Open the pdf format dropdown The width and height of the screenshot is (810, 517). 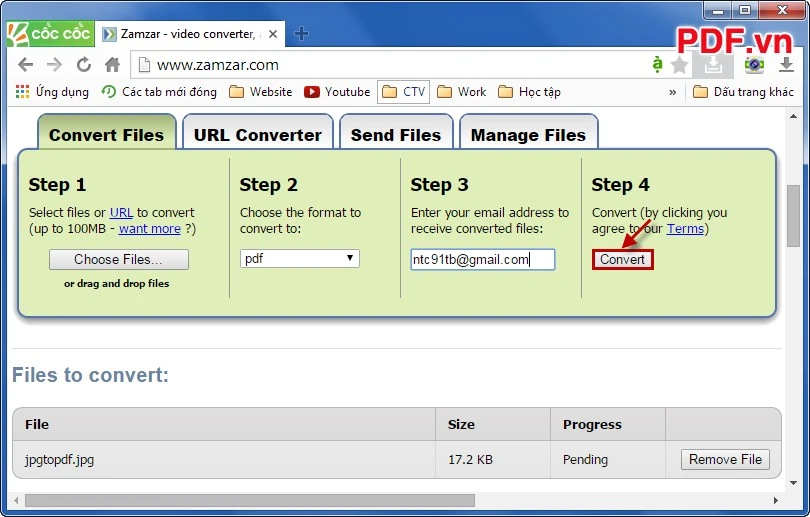300,258
